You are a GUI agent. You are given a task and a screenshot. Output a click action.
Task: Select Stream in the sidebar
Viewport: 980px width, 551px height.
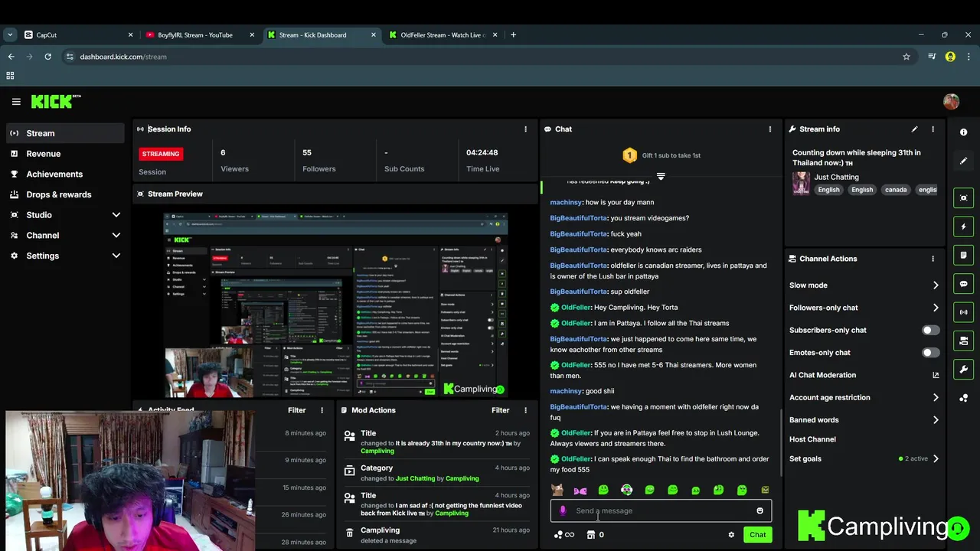(65, 133)
